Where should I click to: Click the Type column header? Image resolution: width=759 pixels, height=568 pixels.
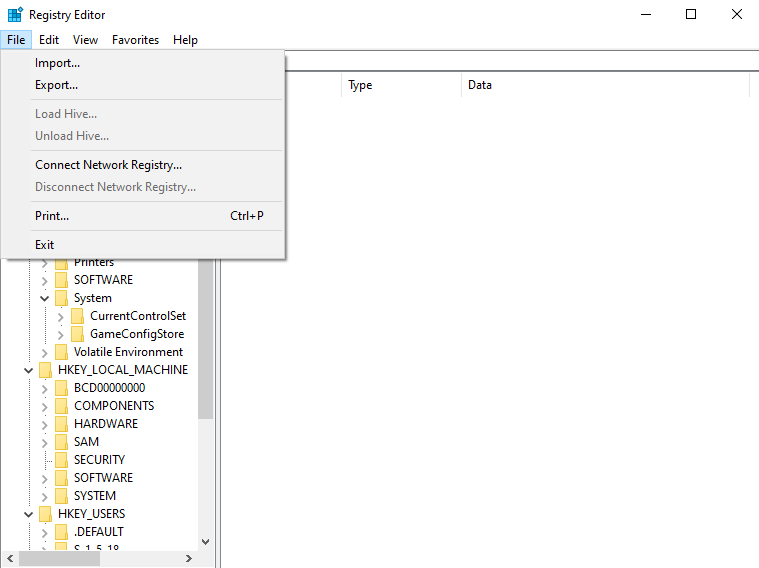(401, 85)
